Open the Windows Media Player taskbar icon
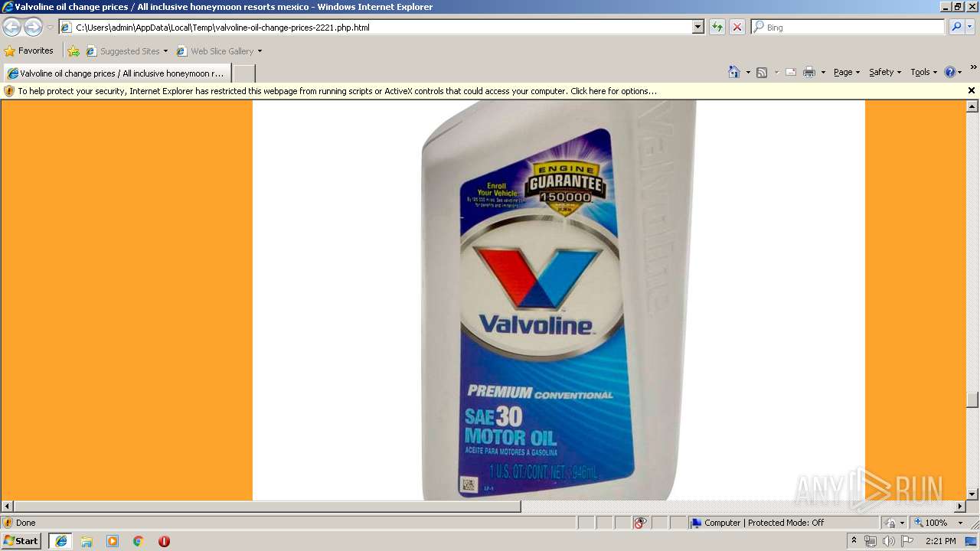Viewport: 980px width, 551px height. coord(113,541)
